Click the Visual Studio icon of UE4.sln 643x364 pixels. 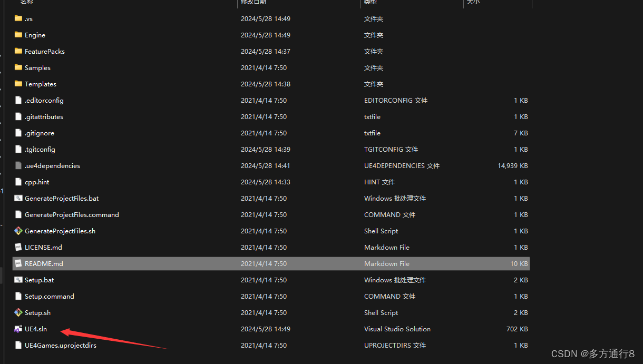pos(18,329)
